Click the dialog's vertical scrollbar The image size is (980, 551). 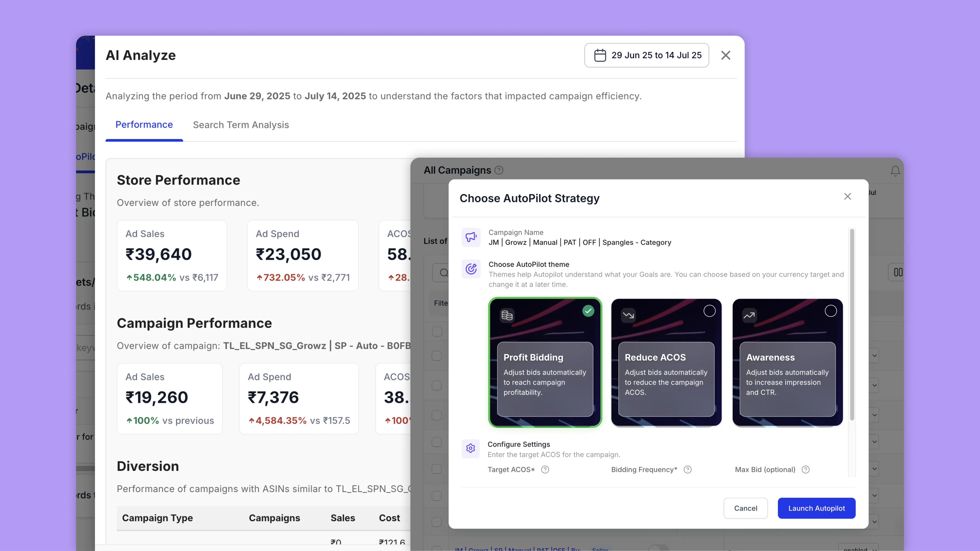(852, 324)
